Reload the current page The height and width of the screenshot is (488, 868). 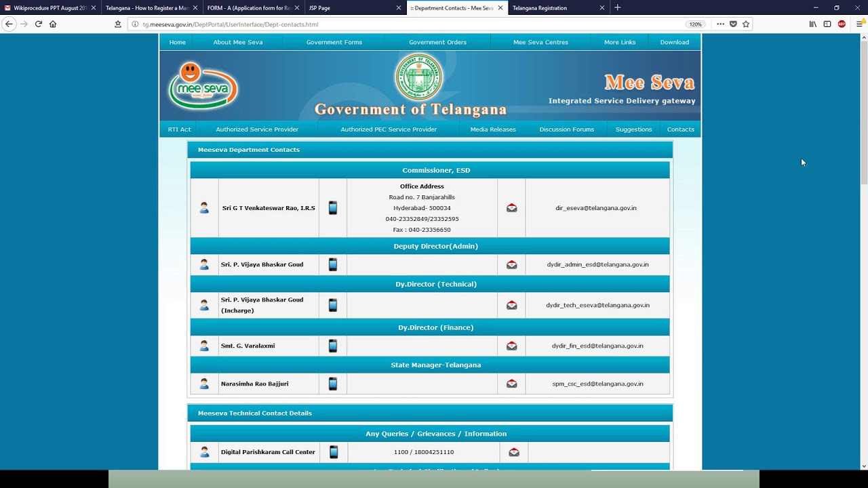click(x=39, y=24)
